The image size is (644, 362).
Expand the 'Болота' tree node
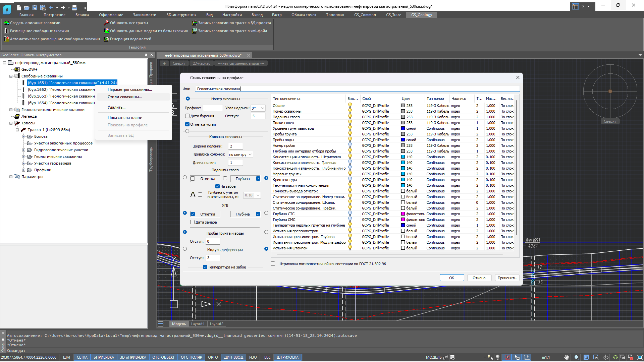coord(24,136)
